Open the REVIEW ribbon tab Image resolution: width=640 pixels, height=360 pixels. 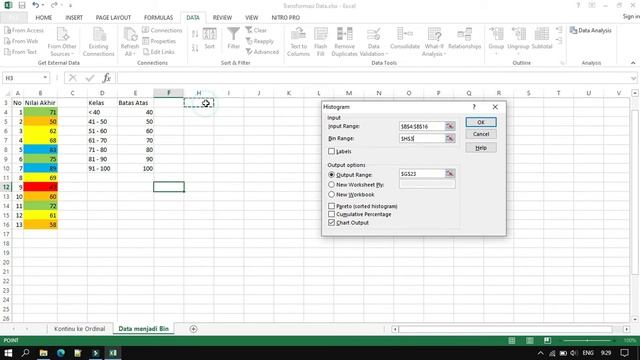[x=222, y=18]
